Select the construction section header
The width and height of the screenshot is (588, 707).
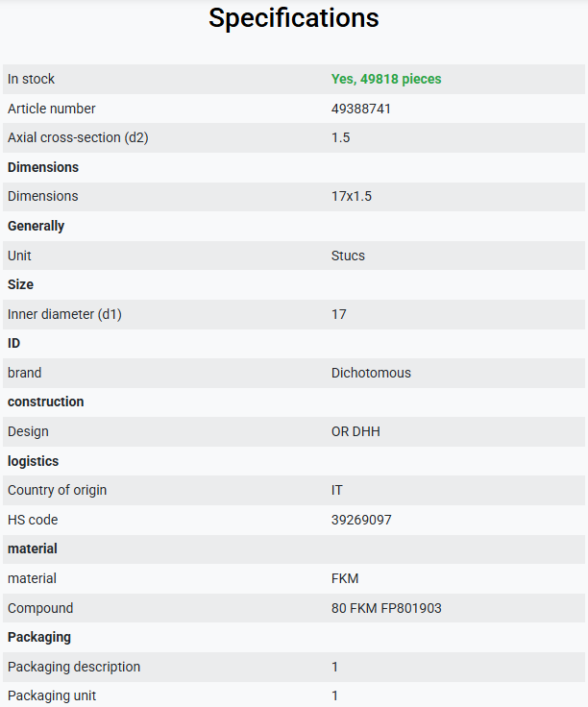coord(45,402)
